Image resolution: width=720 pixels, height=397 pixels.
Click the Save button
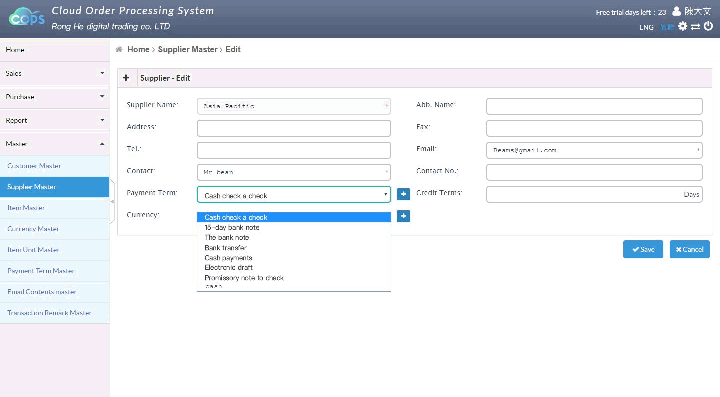(643, 249)
